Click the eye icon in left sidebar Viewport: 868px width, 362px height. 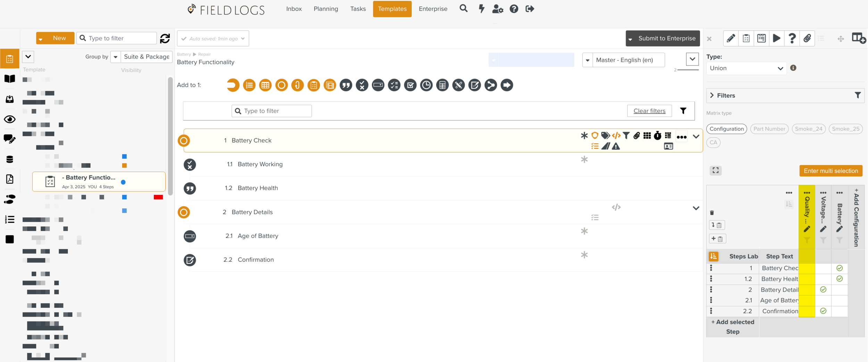point(9,119)
